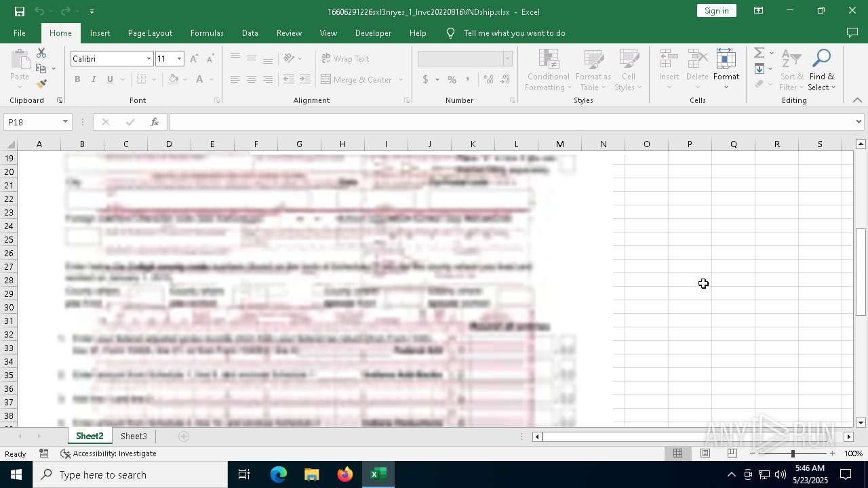The width and height of the screenshot is (868, 488).
Task: Switch to the Review tab
Action: click(289, 33)
